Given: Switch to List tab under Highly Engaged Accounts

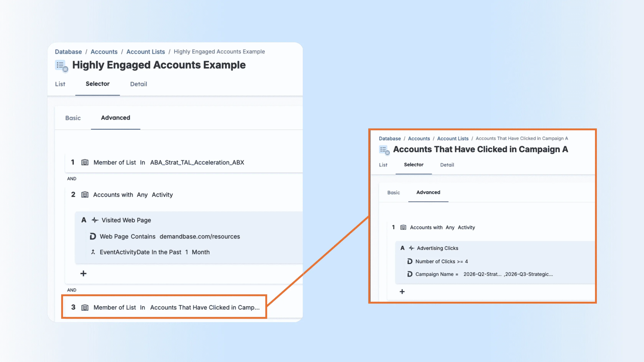Looking at the screenshot, I should click(x=60, y=84).
